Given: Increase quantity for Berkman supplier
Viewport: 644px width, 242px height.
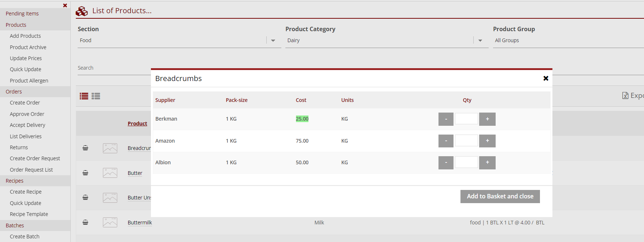Looking at the screenshot, I should (487, 119).
